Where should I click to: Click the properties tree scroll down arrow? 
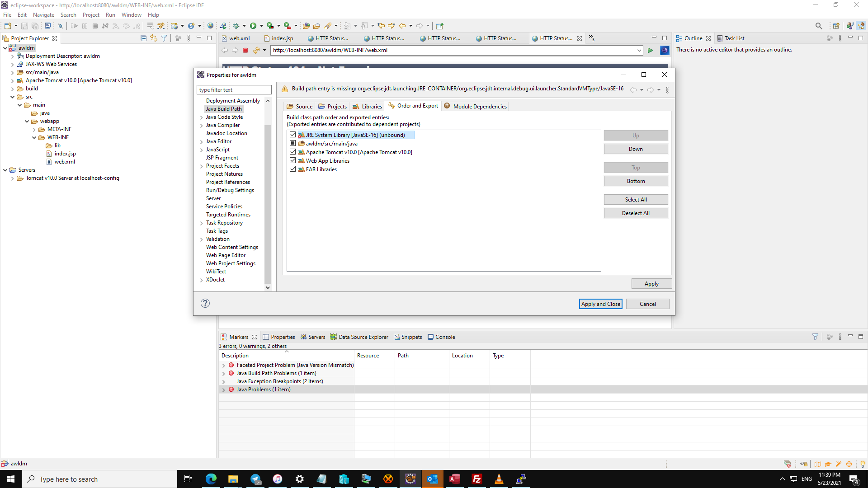pos(268,287)
